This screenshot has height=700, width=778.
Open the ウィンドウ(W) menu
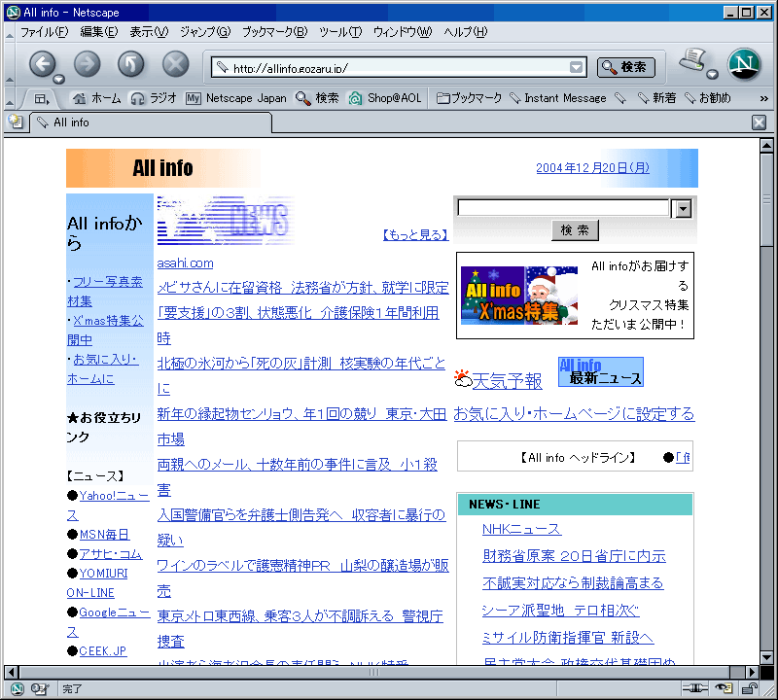[x=403, y=32]
